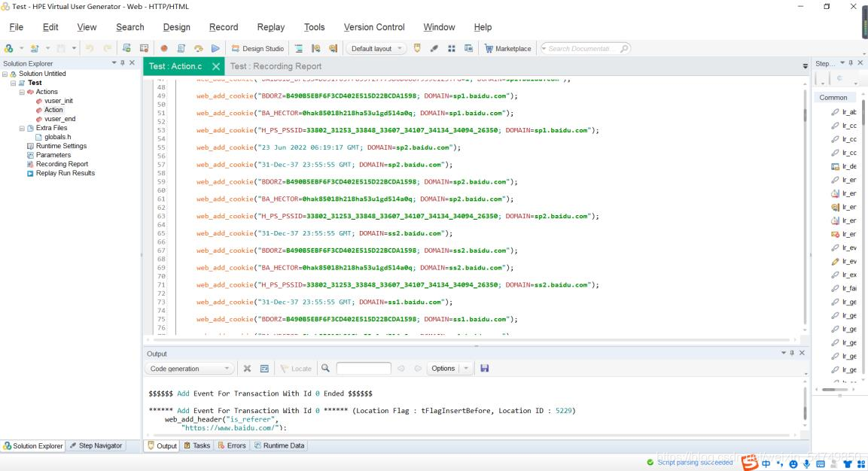Click the red Record button in toolbar
The image size is (868, 471).
point(163,48)
